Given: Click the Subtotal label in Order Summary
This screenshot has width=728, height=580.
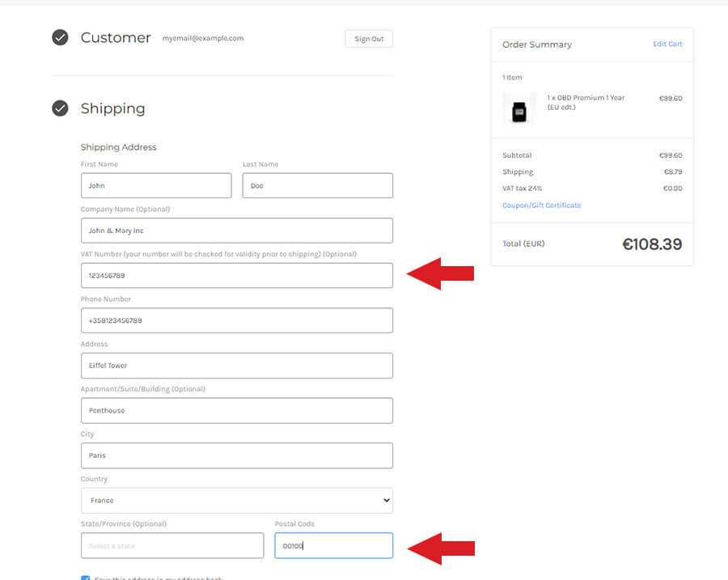Looking at the screenshot, I should click(x=517, y=155).
